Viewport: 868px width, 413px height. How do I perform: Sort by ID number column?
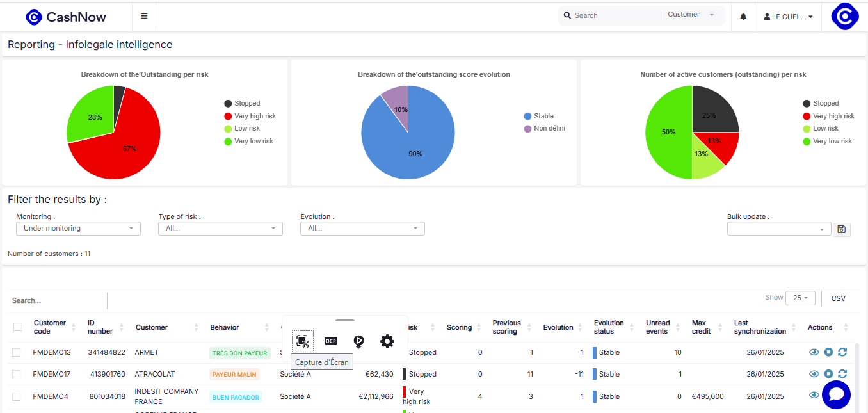[x=106, y=327]
